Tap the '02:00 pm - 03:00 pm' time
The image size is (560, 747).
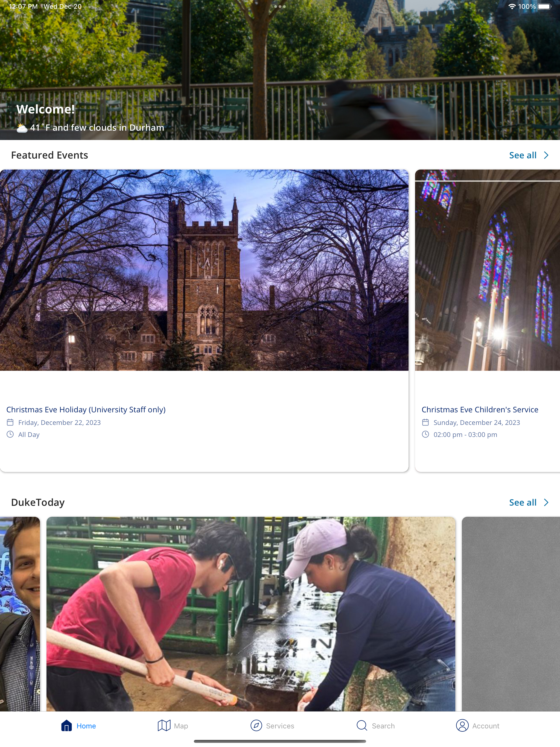465,435
